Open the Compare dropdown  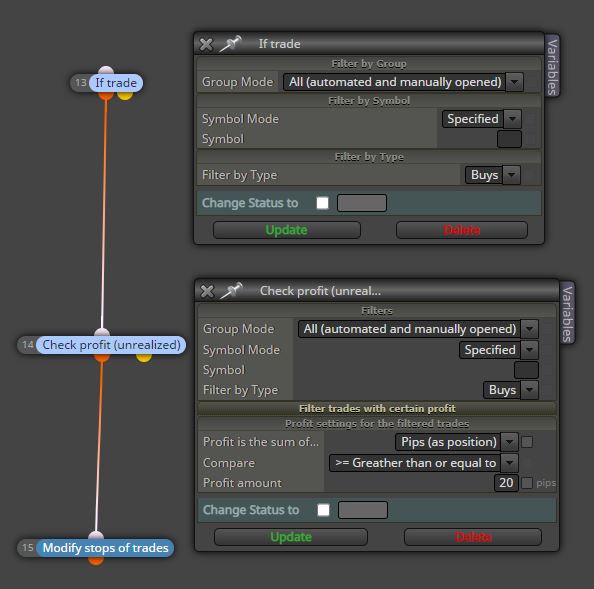424,463
